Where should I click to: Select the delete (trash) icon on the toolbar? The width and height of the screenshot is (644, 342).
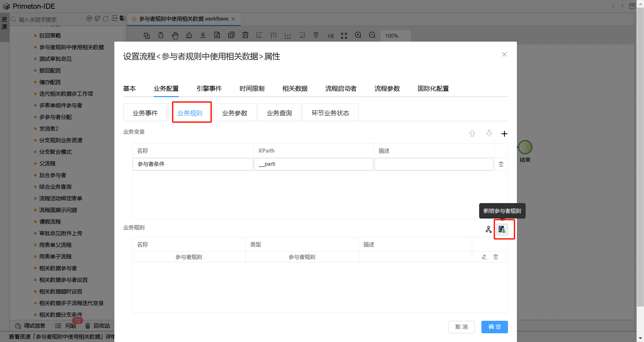point(245,36)
